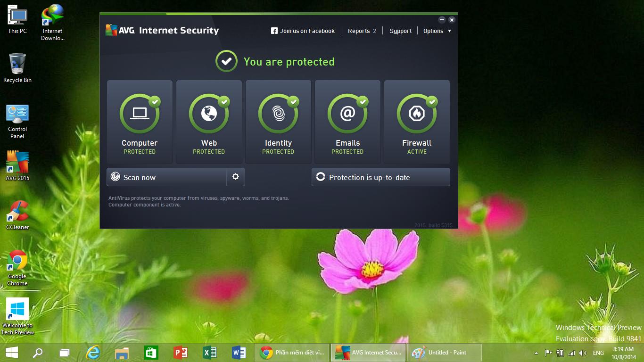The image size is (644, 362).
Task: Select the Recycle Bin desktop icon
Action: [x=17, y=68]
